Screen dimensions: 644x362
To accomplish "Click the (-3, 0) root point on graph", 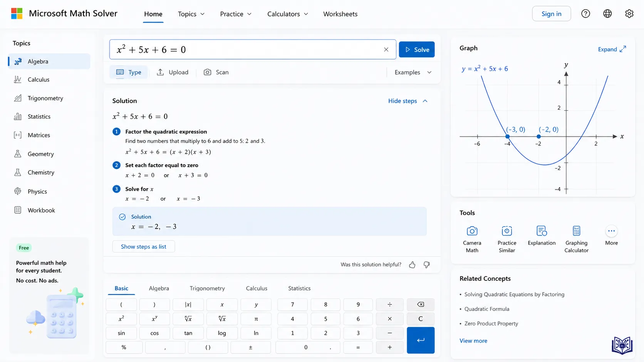I will pyautogui.click(x=508, y=137).
